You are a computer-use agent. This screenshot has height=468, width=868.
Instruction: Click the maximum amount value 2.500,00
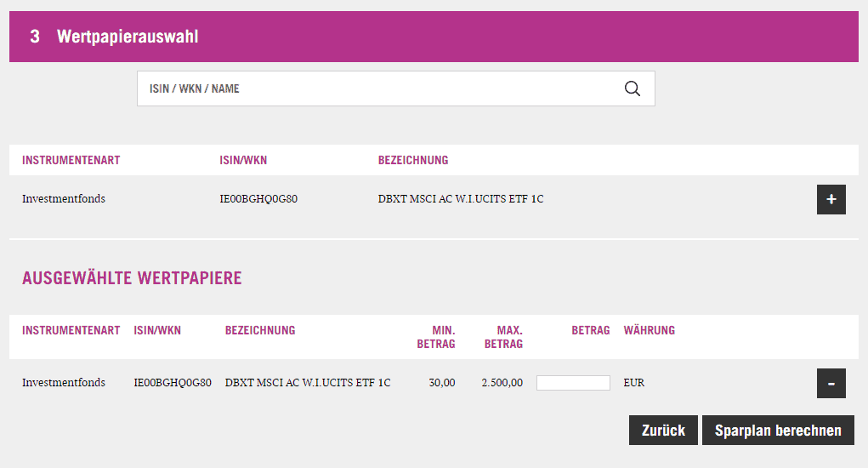(x=502, y=383)
